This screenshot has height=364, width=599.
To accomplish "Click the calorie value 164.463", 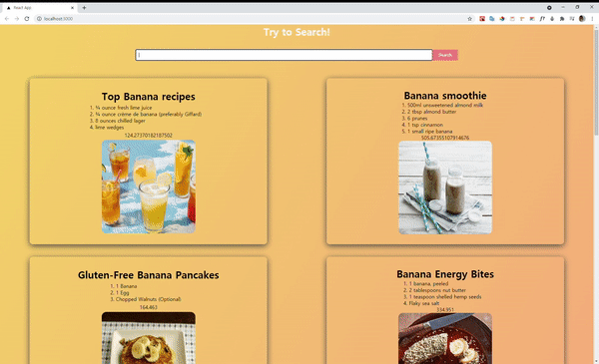I will pos(148,307).
